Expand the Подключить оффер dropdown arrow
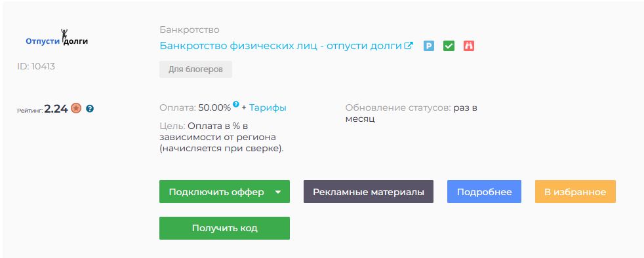Viewport: 644px width, 258px height. 278,192
